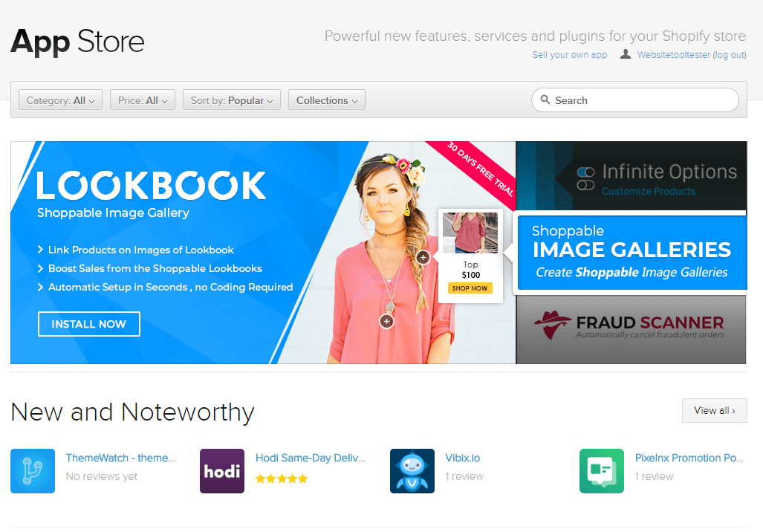Open the Sort by: Popular dropdown
This screenshot has height=532, width=763.
click(232, 100)
